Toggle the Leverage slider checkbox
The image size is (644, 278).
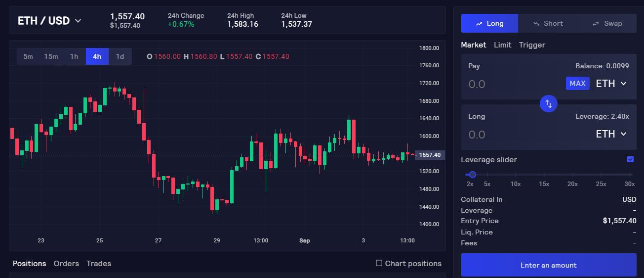click(630, 159)
